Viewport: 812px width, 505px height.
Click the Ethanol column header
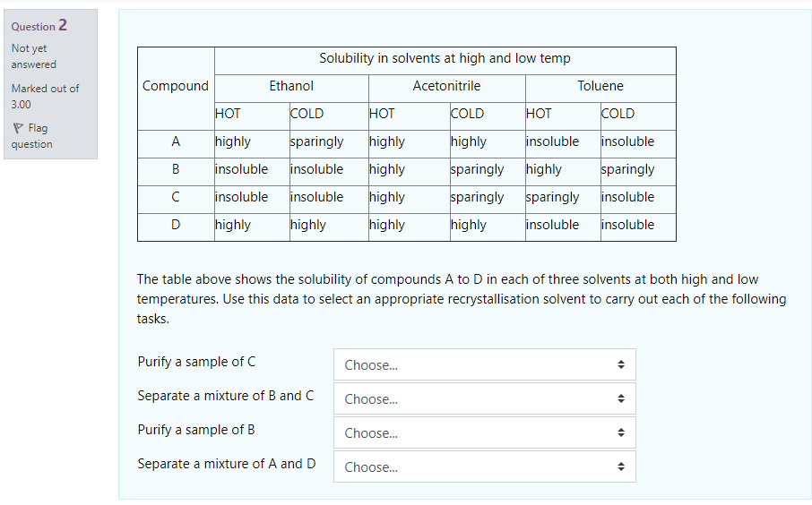(291, 86)
